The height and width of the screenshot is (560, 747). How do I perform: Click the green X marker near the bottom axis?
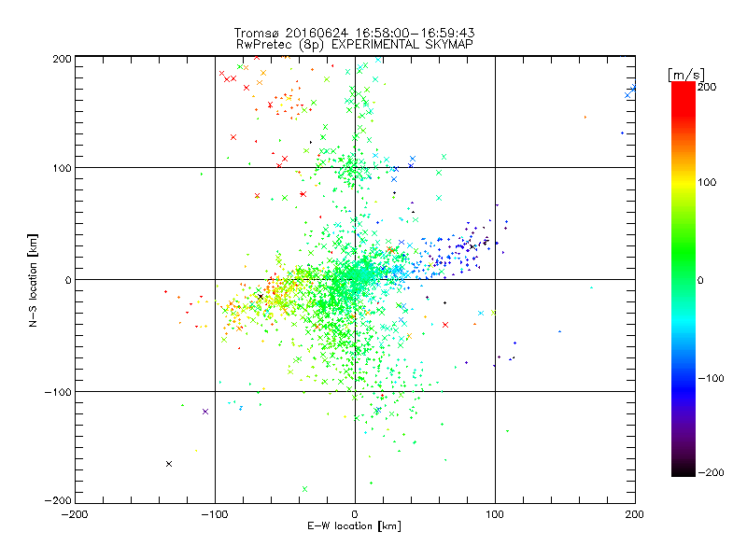pyautogui.click(x=305, y=489)
